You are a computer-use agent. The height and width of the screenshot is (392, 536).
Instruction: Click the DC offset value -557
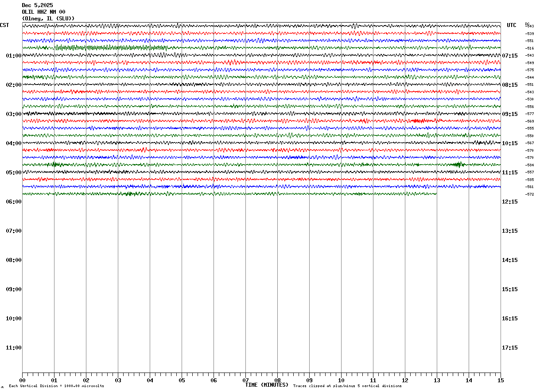[529, 172]
